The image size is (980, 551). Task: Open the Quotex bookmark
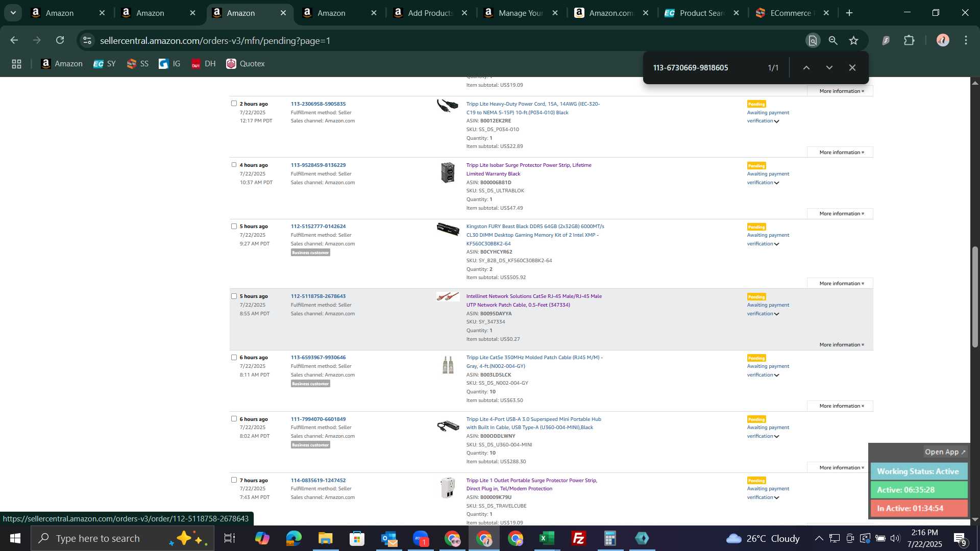coord(246,64)
